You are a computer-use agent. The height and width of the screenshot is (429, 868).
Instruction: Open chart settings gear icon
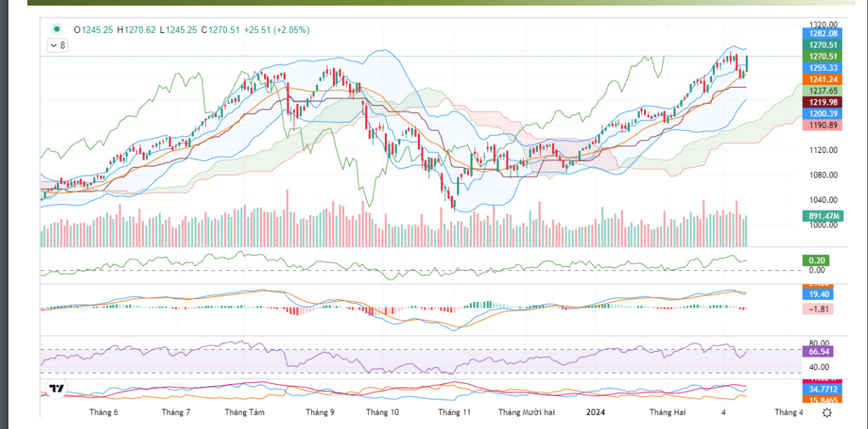[827, 413]
